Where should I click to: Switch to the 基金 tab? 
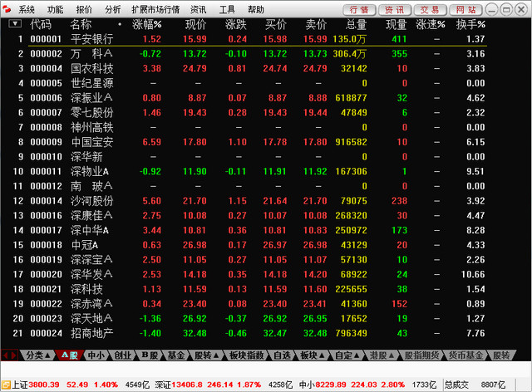point(176,355)
